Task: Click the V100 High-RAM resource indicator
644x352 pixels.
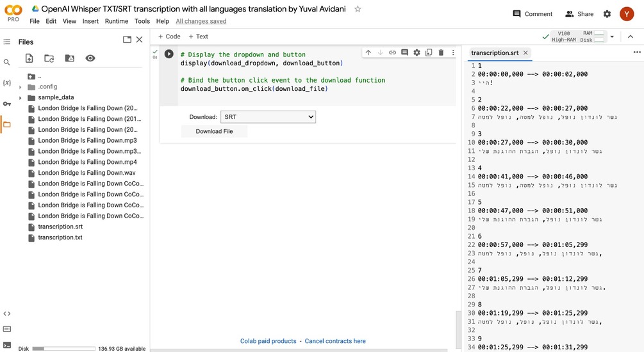Action: point(578,36)
